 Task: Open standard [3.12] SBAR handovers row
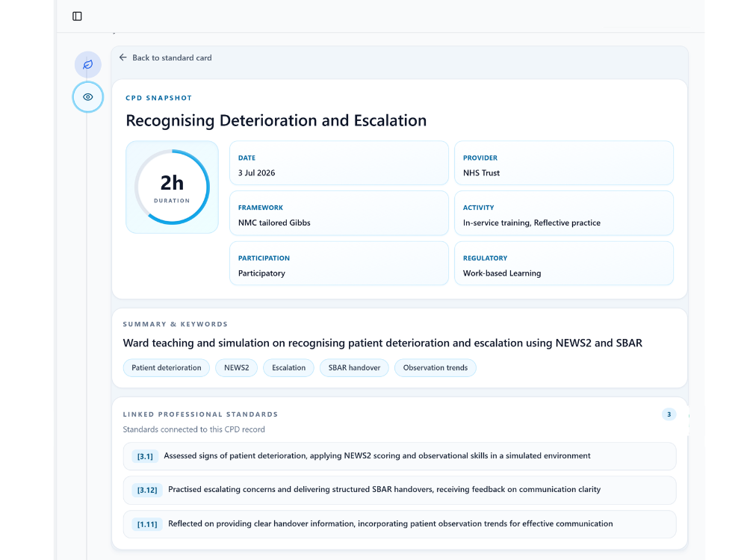[x=399, y=490]
